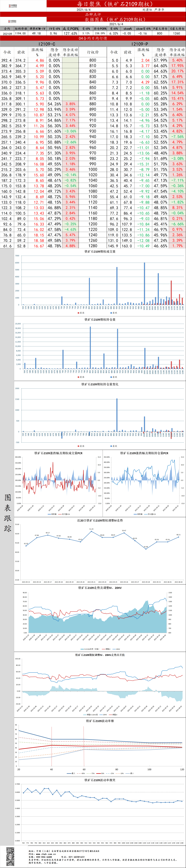
Task: Click the customer service number 400-006-6688
Action: tap(44, 857)
